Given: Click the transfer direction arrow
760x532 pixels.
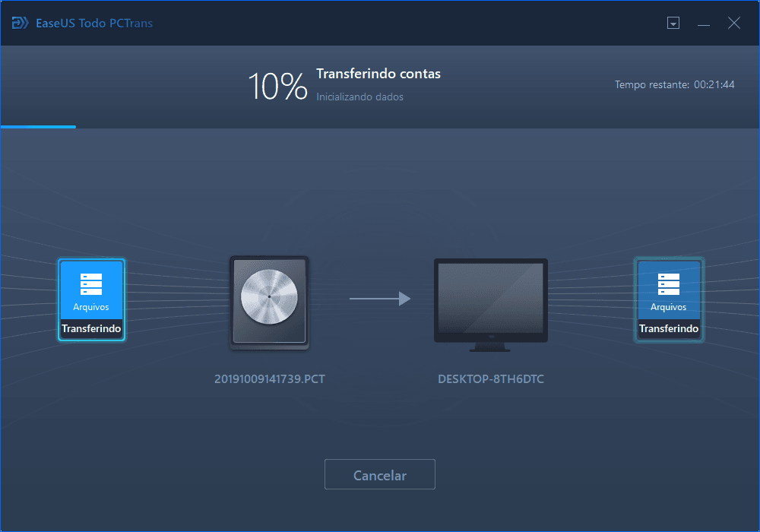Looking at the screenshot, I should (380, 299).
